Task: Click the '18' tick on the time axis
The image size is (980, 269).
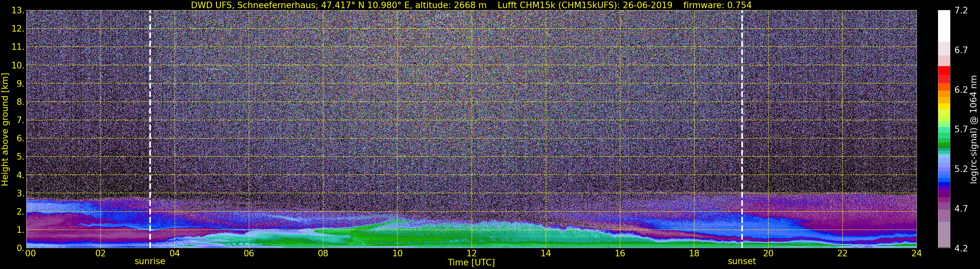Action: click(694, 253)
